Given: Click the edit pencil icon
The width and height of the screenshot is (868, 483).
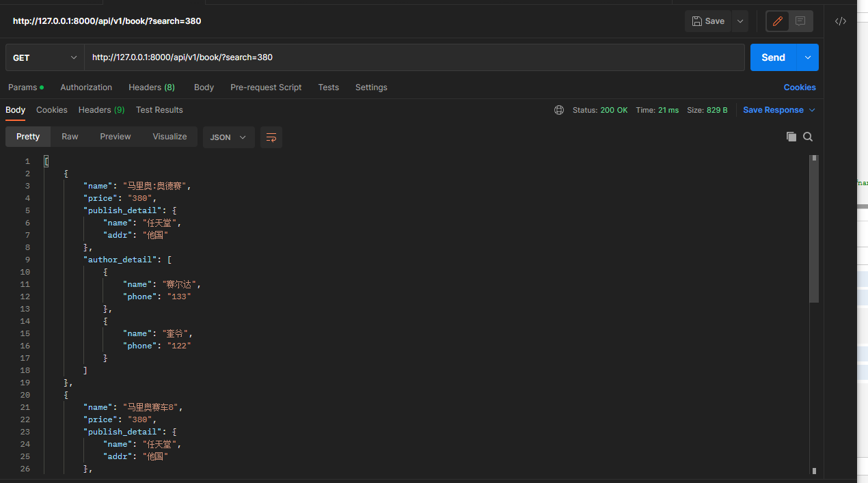Looking at the screenshot, I should 778,21.
